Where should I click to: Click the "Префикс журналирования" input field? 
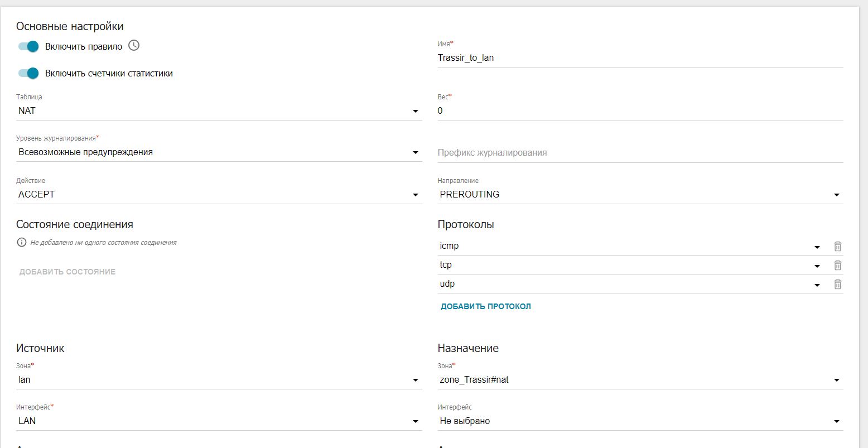tap(640, 153)
